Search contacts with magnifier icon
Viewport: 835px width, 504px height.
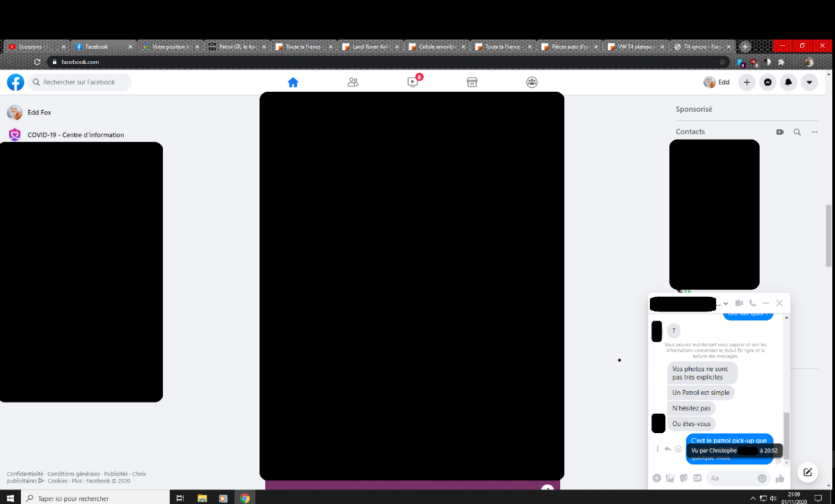797,132
